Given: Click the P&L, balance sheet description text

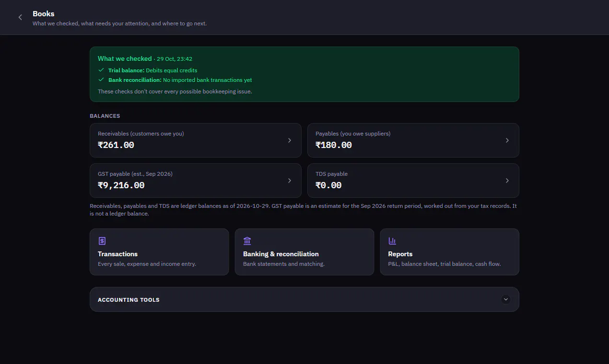Looking at the screenshot, I should 445,264.
